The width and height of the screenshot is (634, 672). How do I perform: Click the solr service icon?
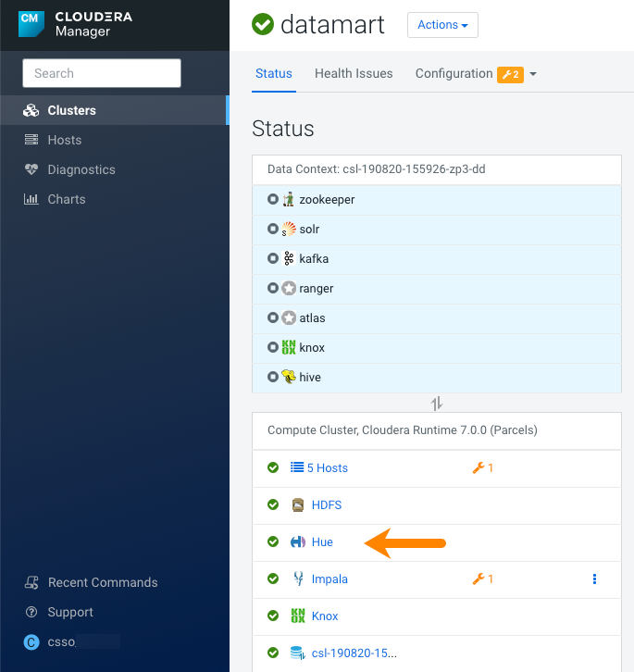289,229
